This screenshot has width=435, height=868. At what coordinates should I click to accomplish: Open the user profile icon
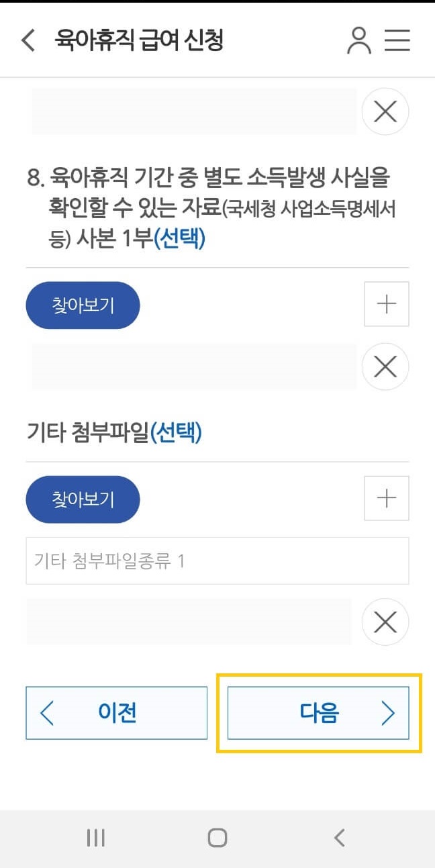click(360, 40)
